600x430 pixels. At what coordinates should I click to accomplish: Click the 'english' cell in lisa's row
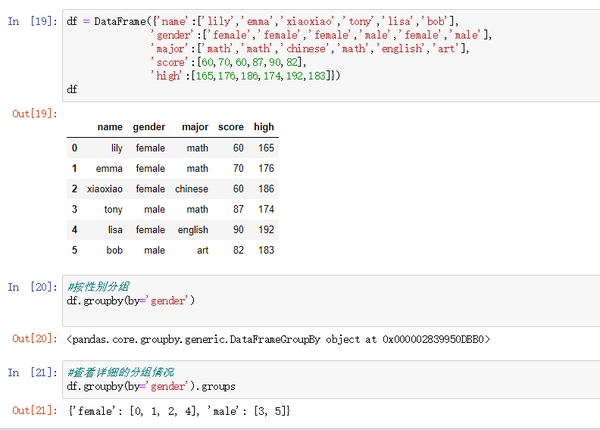[193, 230]
